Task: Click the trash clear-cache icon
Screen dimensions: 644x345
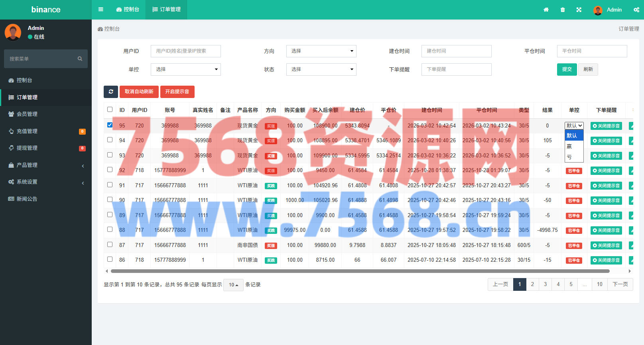Action: coord(563,10)
